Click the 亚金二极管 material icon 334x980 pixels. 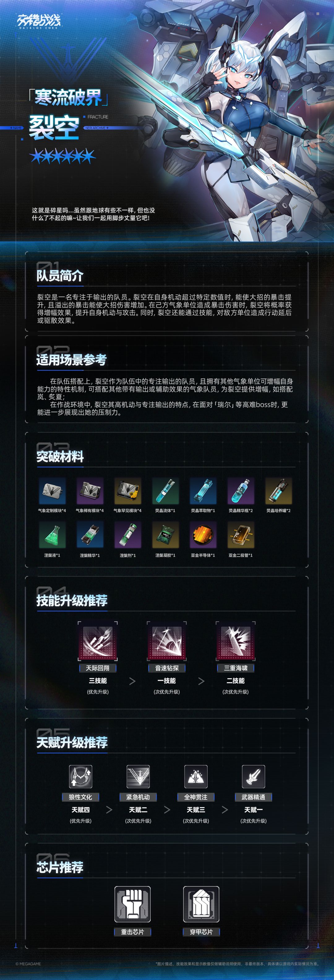coord(240,534)
